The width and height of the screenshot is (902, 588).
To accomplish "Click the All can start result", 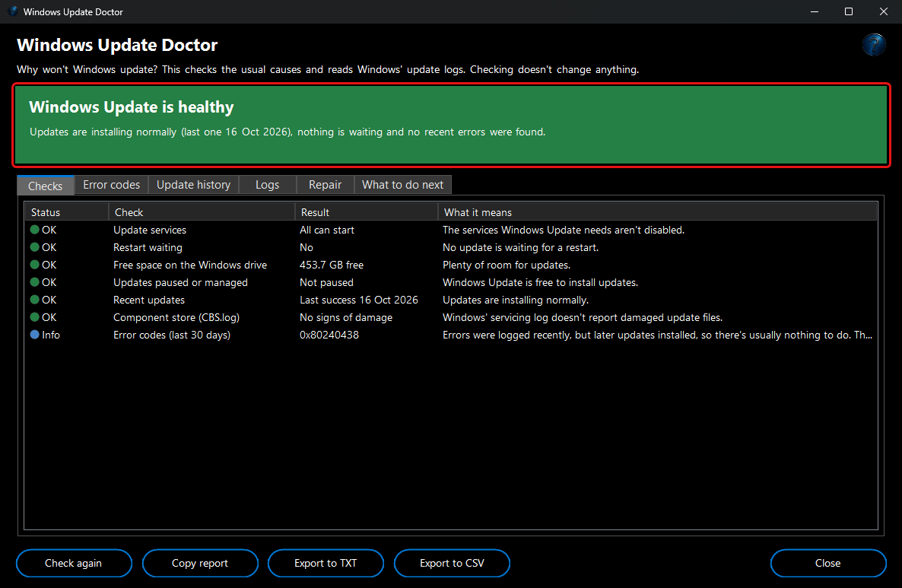I will (327, 230).
